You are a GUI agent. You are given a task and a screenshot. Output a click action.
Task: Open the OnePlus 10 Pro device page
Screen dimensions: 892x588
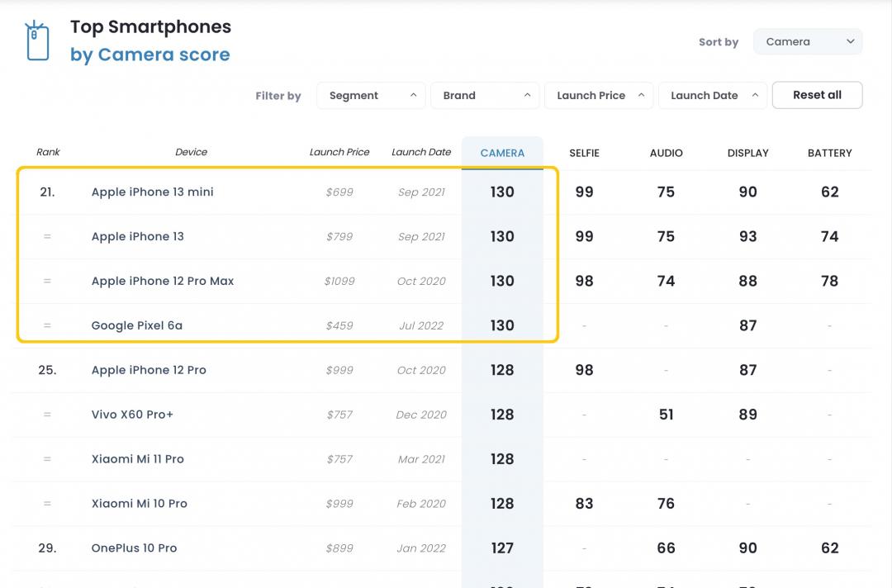[134, 549]
